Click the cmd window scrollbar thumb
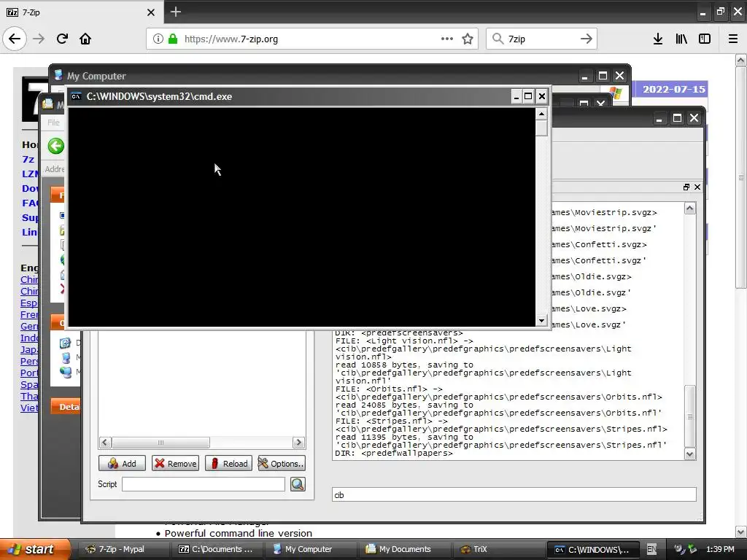747x560 pixels. tap(541, 128)
